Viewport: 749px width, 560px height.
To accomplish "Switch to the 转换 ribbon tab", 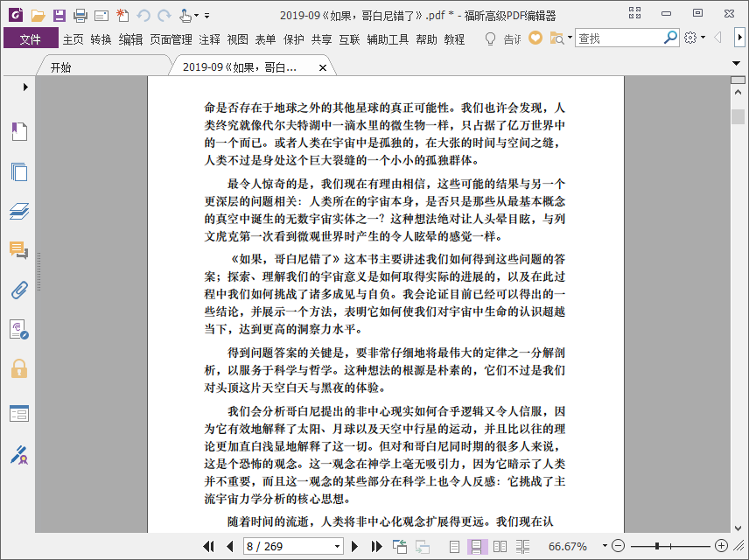I will pyautogui.click(x=101, y=39).
